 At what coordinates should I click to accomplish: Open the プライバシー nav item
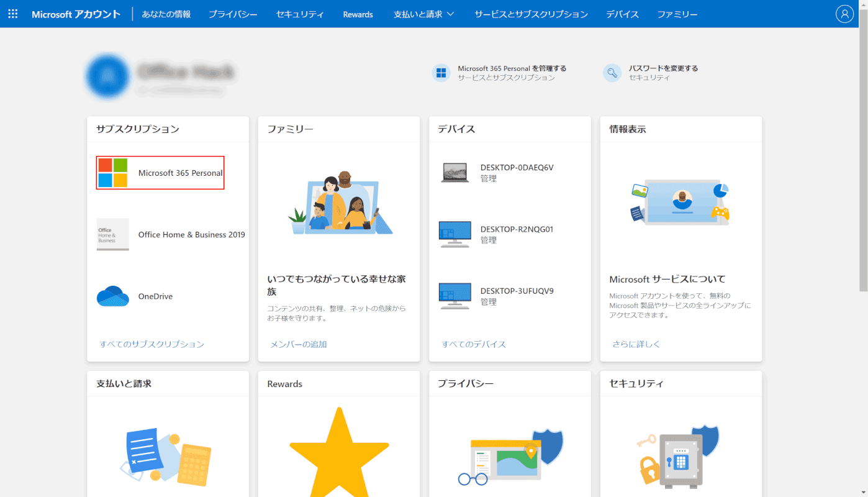233,14
